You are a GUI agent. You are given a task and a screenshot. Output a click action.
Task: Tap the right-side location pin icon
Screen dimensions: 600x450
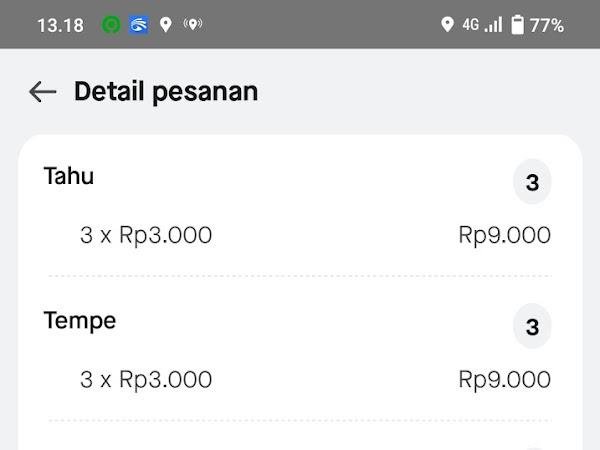[447, 25]
